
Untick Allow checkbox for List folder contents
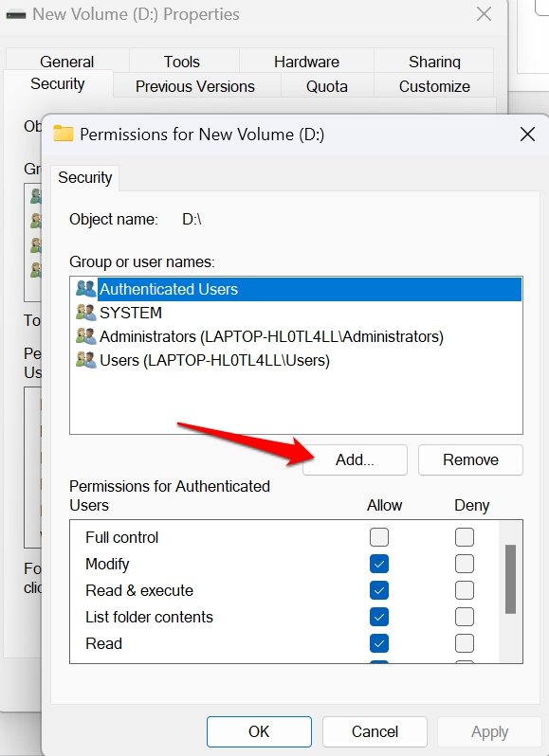(x=379, y=617)
